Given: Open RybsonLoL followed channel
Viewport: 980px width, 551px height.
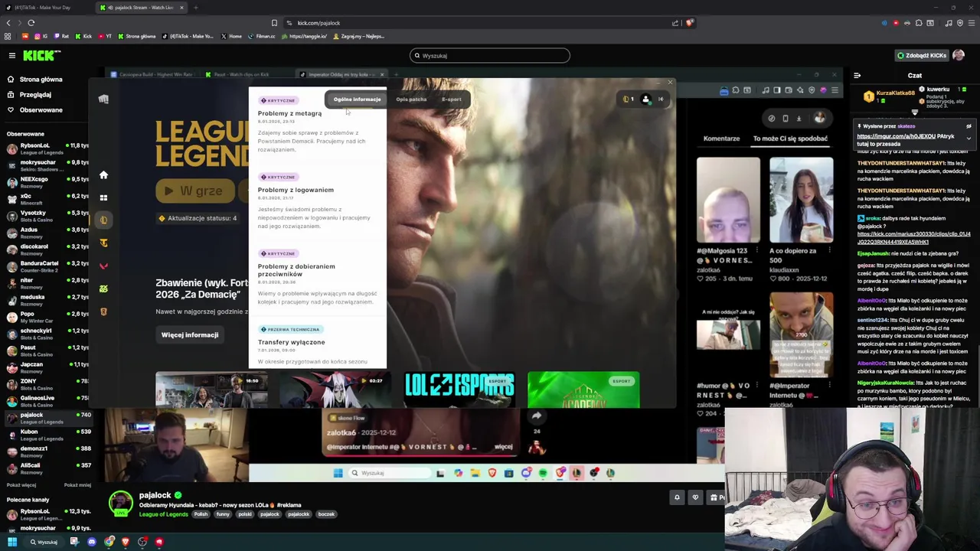Looking at the screenshot, I should tap(46, 148).
